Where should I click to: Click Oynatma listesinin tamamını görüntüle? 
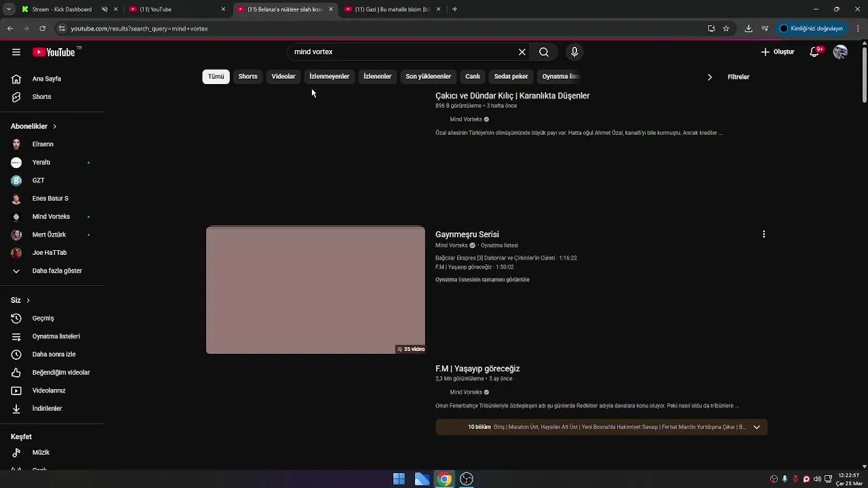tap(482, 280)
